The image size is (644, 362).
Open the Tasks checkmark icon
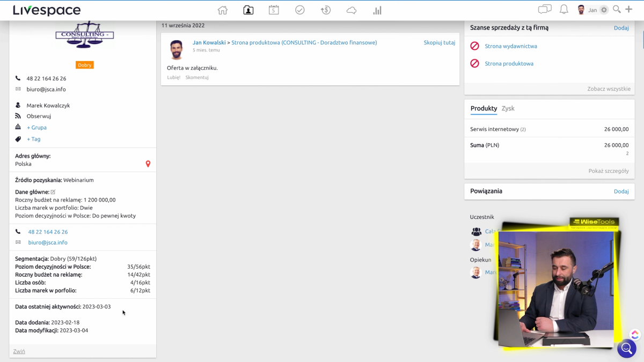pyautogui.click(x=300, y=10)
